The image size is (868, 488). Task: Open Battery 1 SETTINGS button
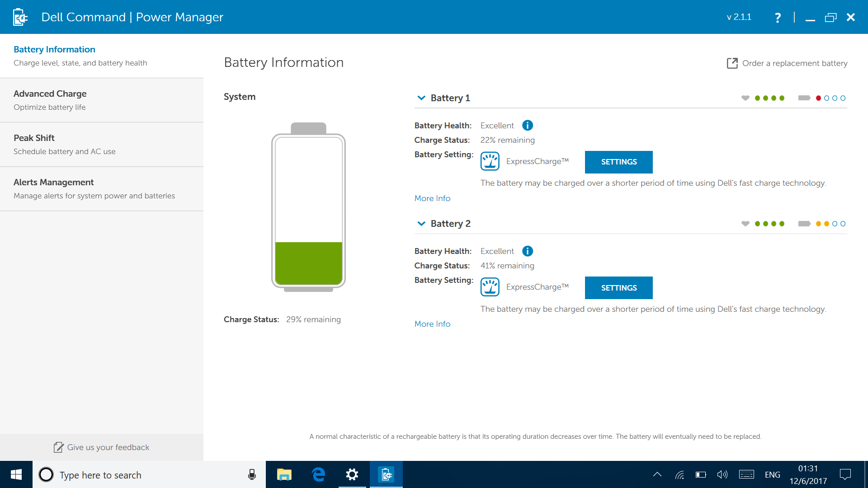(619, 162)
